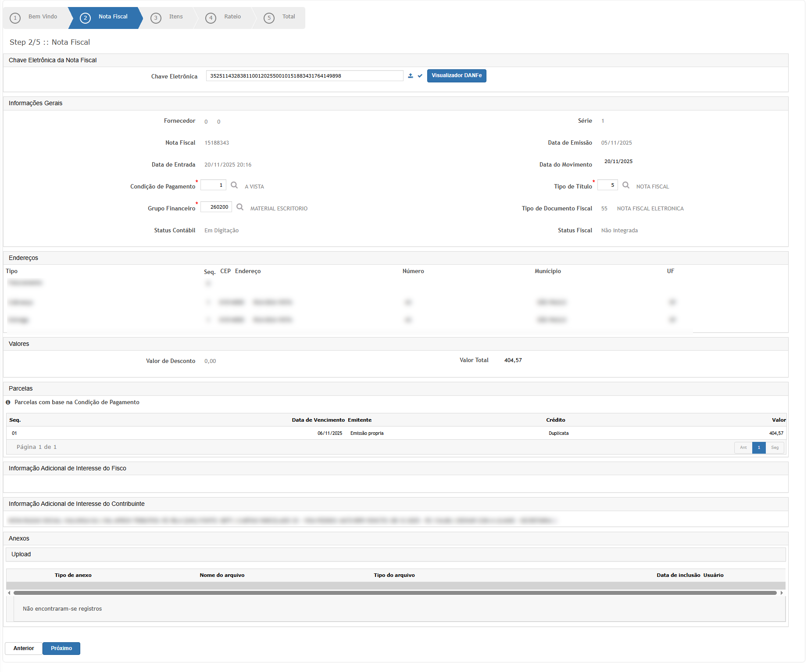Click the Anterior button
This screenshot has width=811, height=672.
24,648
